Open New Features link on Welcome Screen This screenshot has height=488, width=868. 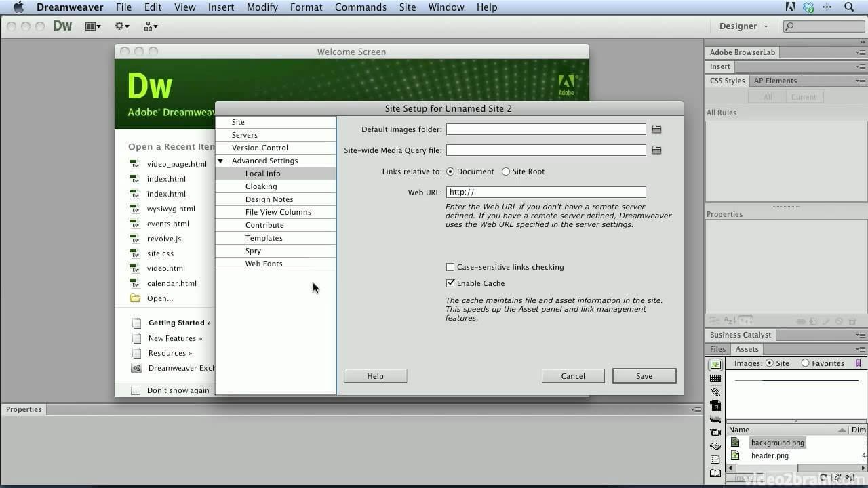click(x=175, y=338)
